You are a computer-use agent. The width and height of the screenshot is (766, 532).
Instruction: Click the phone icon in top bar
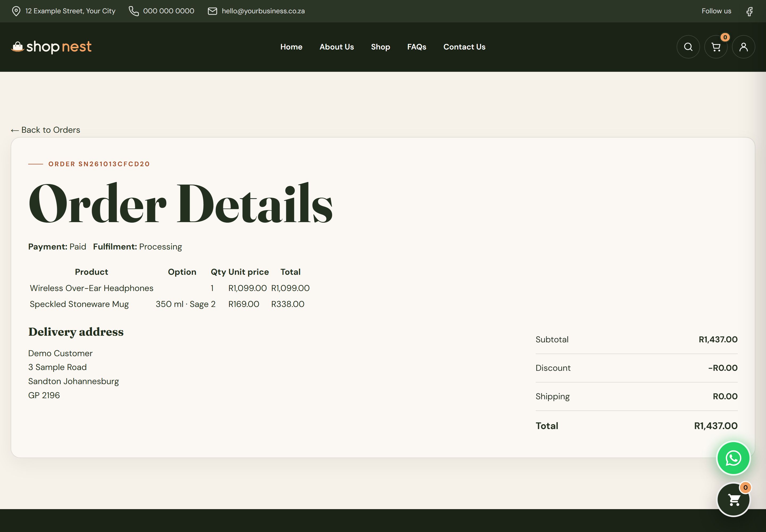coord(134,11)
